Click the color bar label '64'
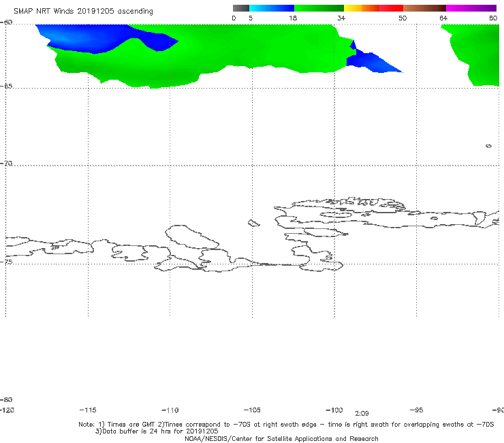Image resolution: width=504 pixels, height=443 pixels. tap(443, 18)
